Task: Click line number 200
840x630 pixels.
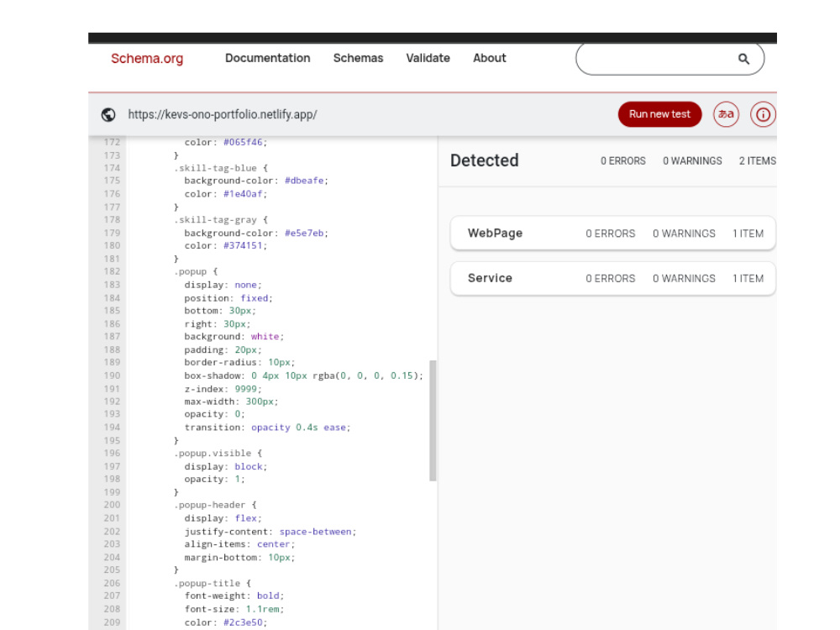Action: [112, 505]
